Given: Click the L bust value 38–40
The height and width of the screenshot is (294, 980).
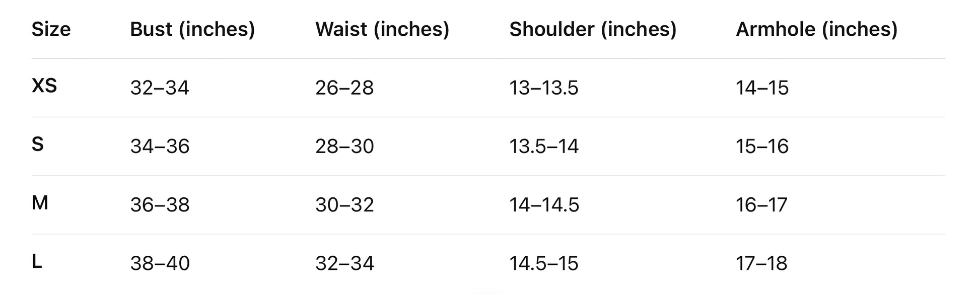Looking at the screenshot, I should click(160, 263).
